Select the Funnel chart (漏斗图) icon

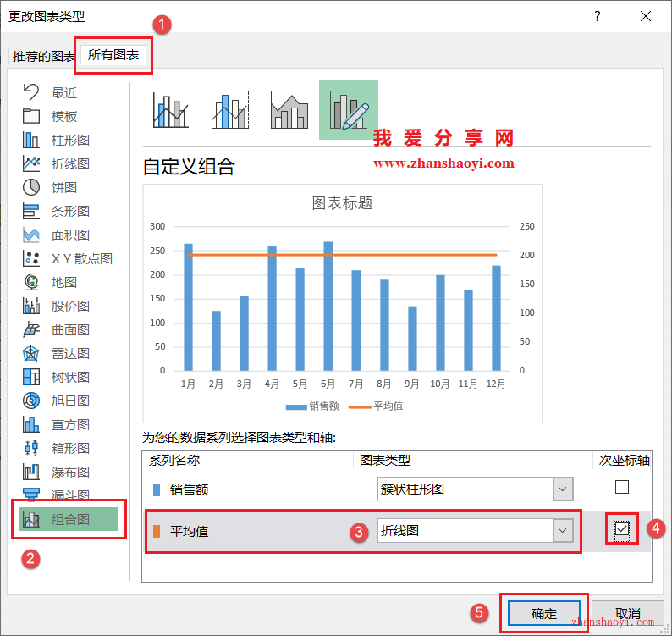[30, 495]
